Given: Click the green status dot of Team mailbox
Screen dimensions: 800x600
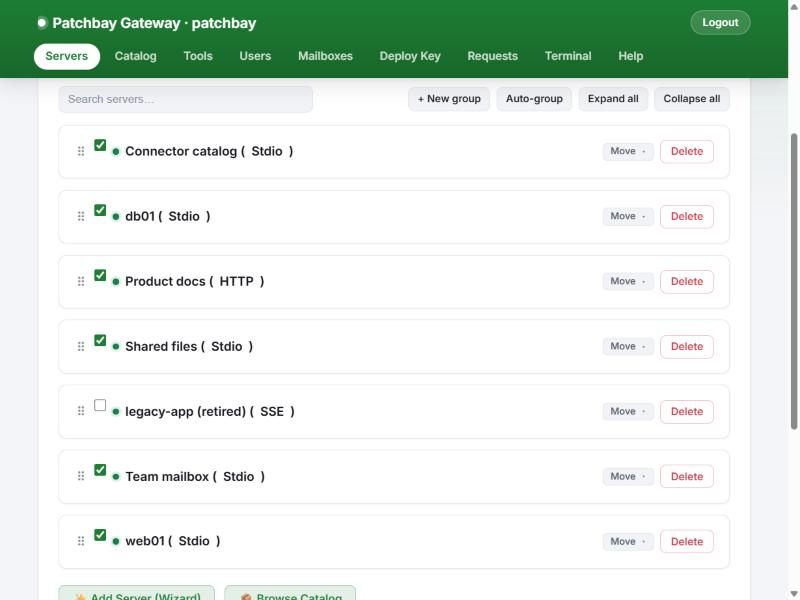Looking at the screenshot, I should coord(116,477).
